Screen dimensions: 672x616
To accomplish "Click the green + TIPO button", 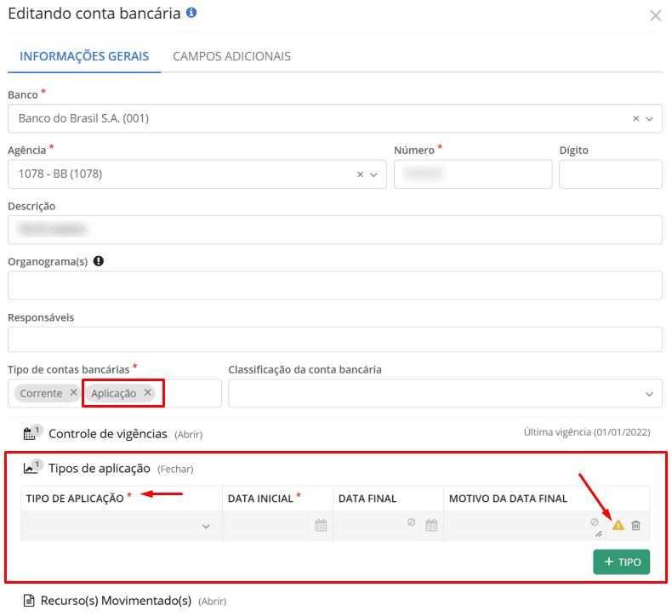I will [621, 562].
